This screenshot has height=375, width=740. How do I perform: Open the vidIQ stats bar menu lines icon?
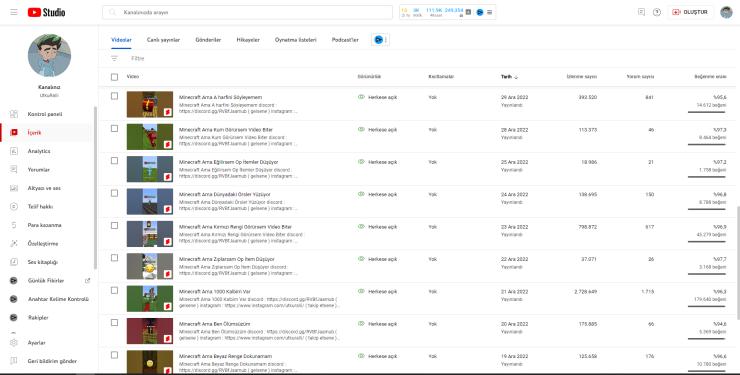[489, 12]
